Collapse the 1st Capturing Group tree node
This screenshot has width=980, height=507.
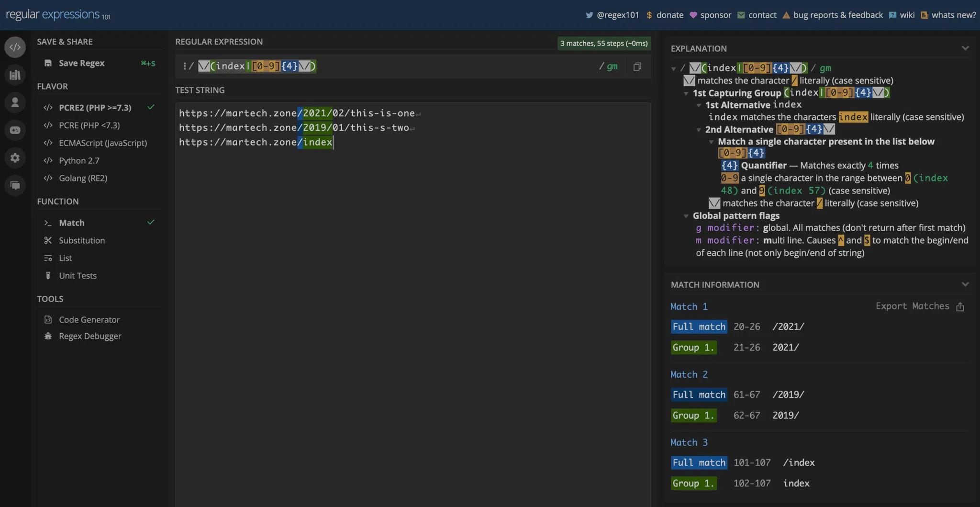[686, 93]
